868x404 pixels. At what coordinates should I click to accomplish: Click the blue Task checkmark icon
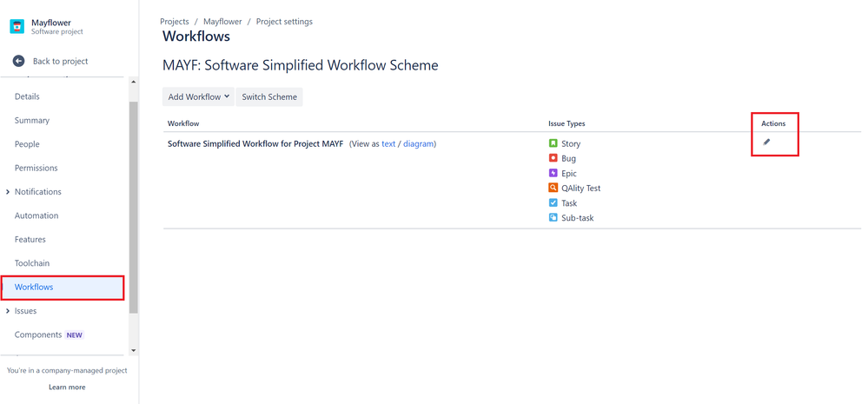553,203
